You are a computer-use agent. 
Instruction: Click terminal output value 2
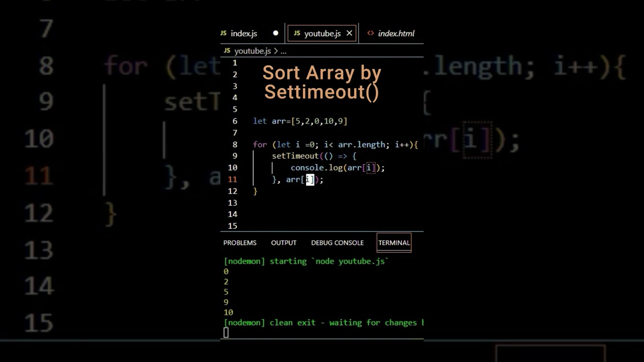(x=226, y=282)
